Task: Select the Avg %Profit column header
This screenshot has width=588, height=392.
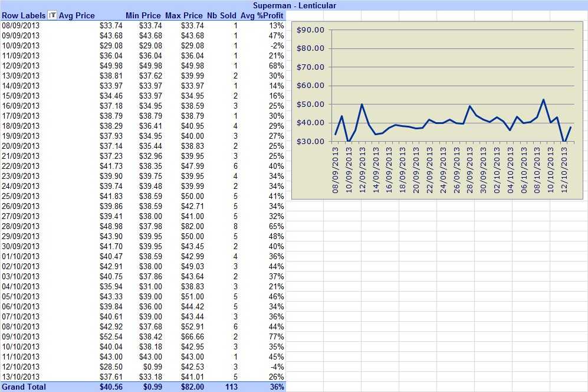Action: [262, 15]
